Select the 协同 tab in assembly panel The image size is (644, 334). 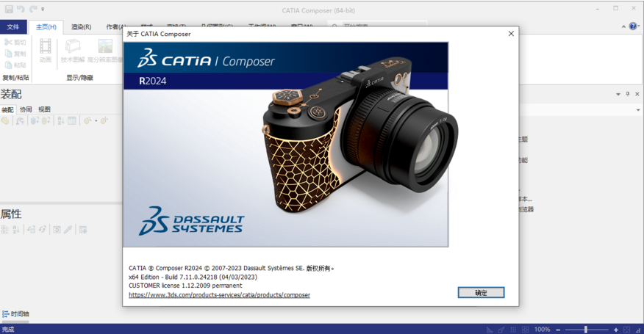click(26, 109)
